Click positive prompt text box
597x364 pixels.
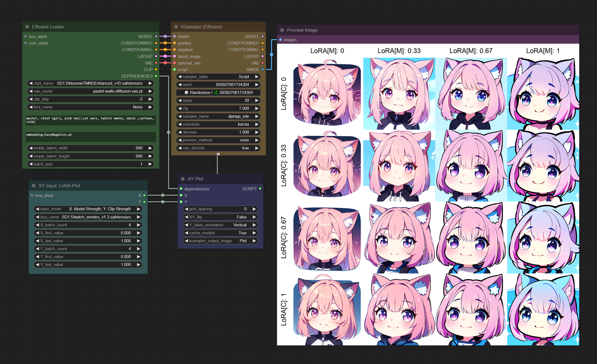(90, 120)
